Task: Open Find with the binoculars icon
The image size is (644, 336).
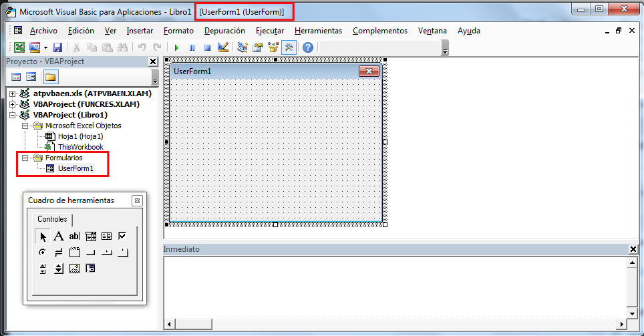Action: pos(122,47)
